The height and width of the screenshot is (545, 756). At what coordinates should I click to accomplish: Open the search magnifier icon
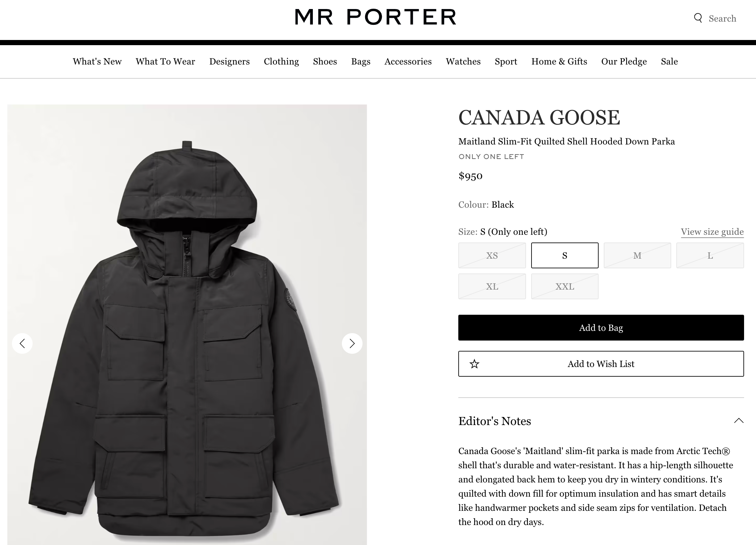click(x=698, y=18)
